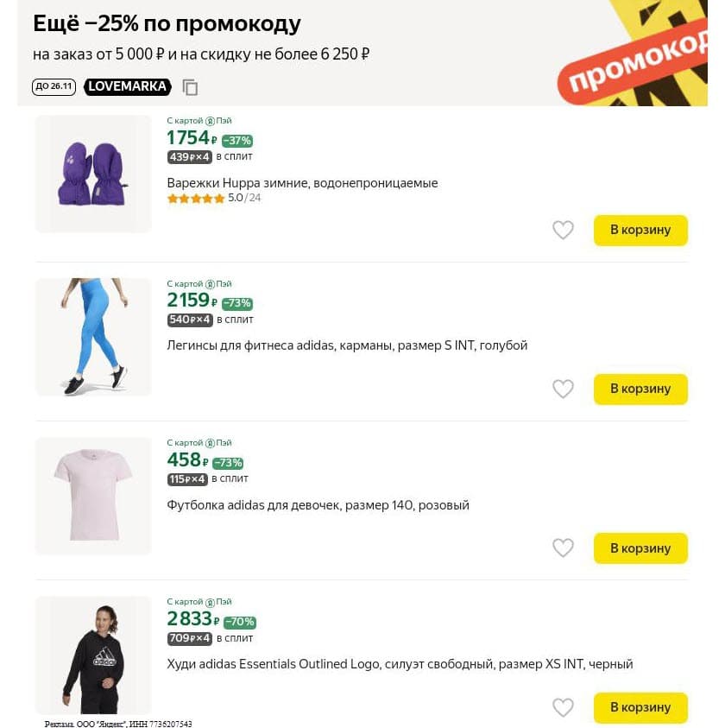The width and height of the screenshot is (725, 728).
Task: Open Варежки Huppa зимние product title
Action: tap(302, 183)
